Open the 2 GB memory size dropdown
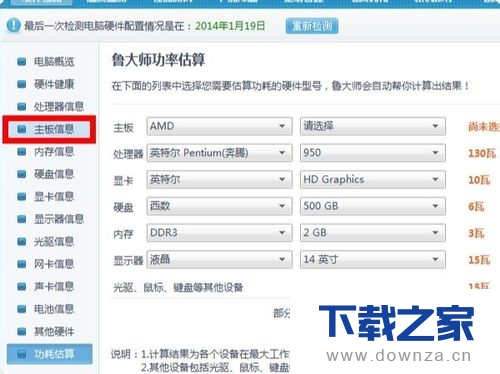Viewport: 500px width, 374px height. coord(373,233)
